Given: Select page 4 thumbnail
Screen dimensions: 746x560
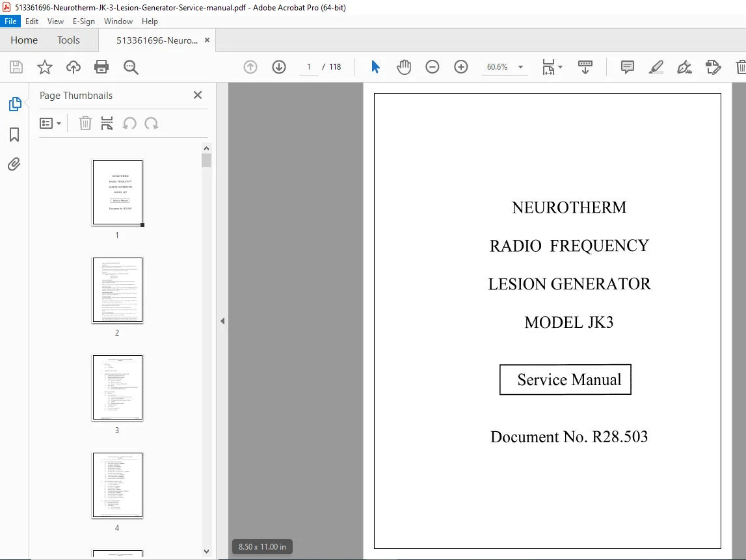Looking at the screenshot, I should [x=118, y=485].
